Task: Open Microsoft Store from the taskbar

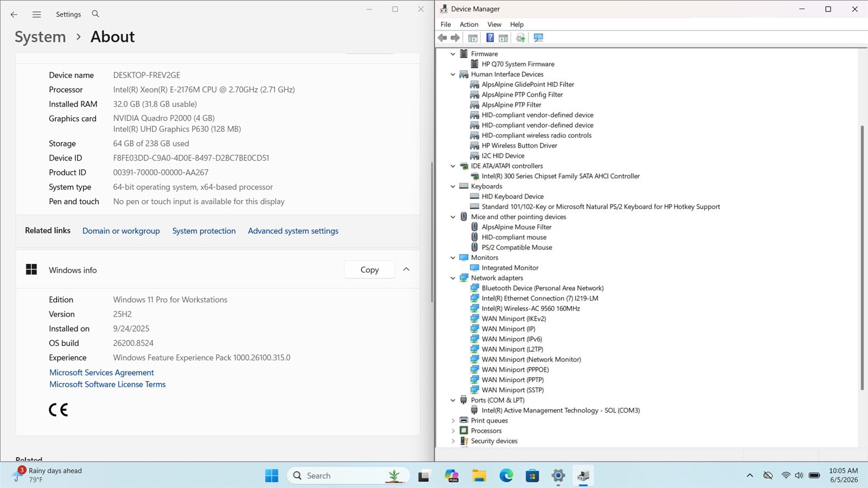Action: [x=532, y=476]
